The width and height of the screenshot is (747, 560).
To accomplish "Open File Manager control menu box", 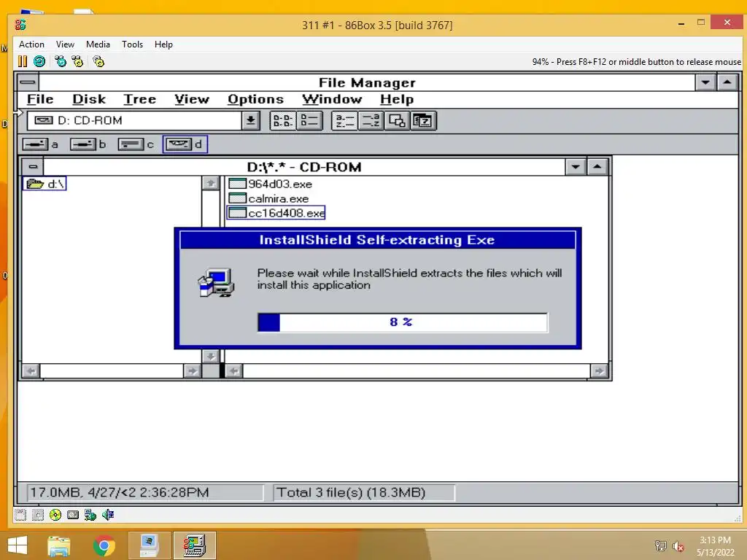I will coord(28,82).
